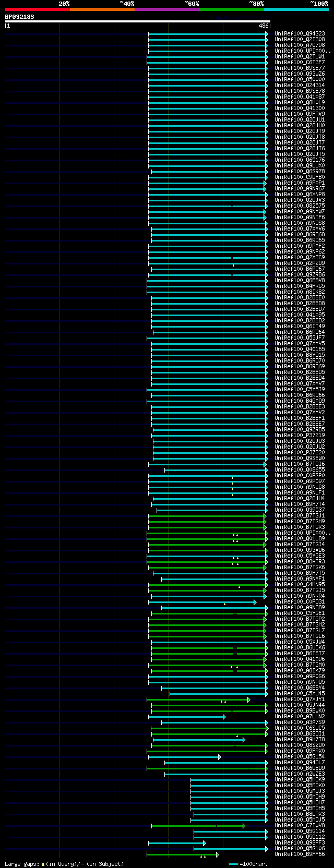Click the white query sequence bar
Image resolution: width=334 pixels, height=868 pixels.
click(x=138, y=22)
